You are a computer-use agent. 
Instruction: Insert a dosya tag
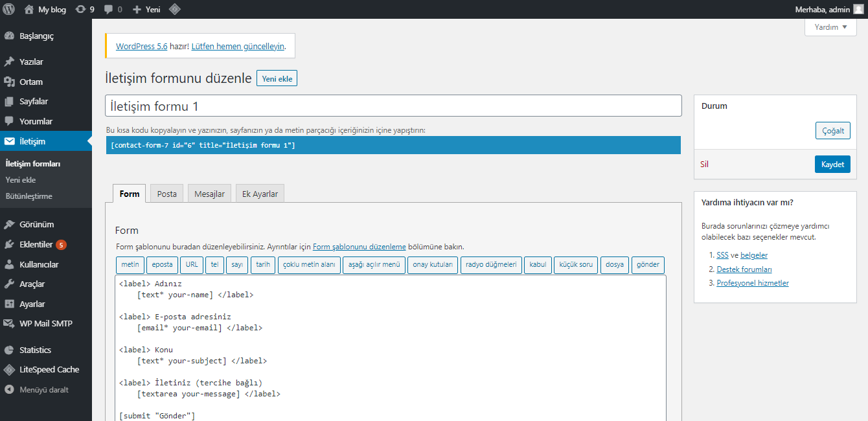pos(615,265)
